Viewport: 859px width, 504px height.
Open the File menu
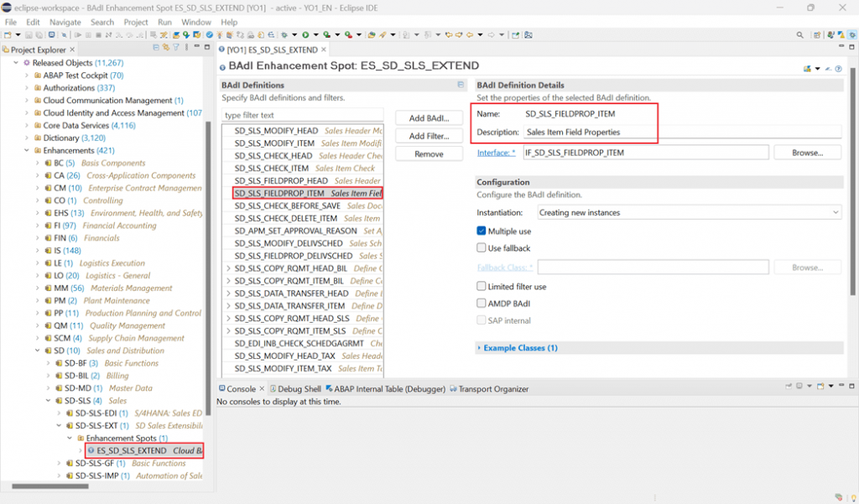[x=11, y=23]
